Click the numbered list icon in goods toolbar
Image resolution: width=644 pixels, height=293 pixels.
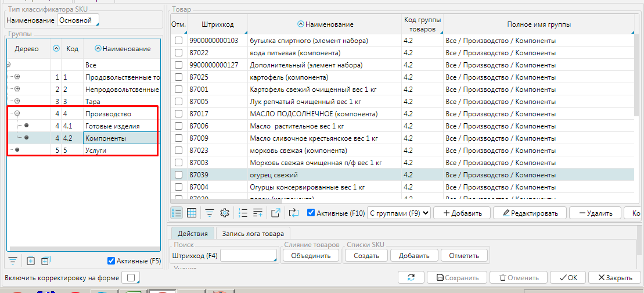[243, 213]
